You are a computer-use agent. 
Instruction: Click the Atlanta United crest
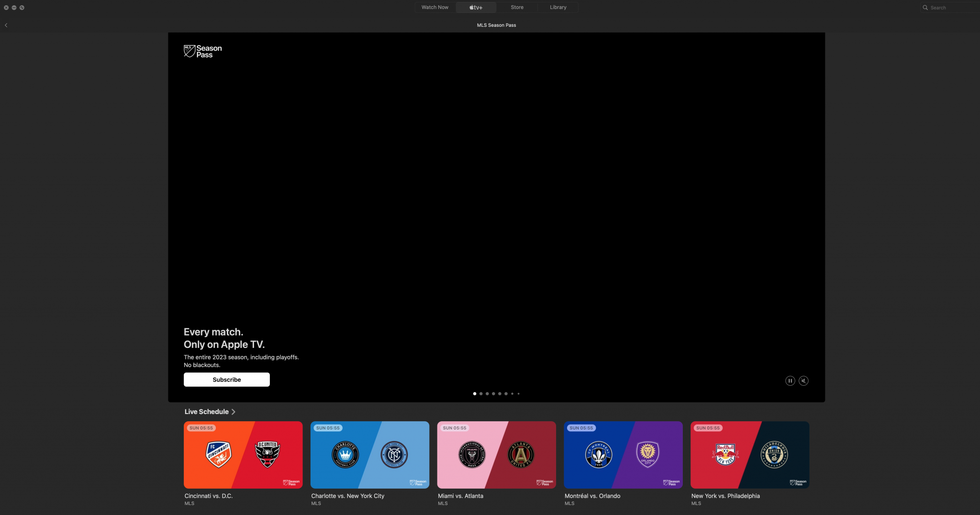coord(521,454)
